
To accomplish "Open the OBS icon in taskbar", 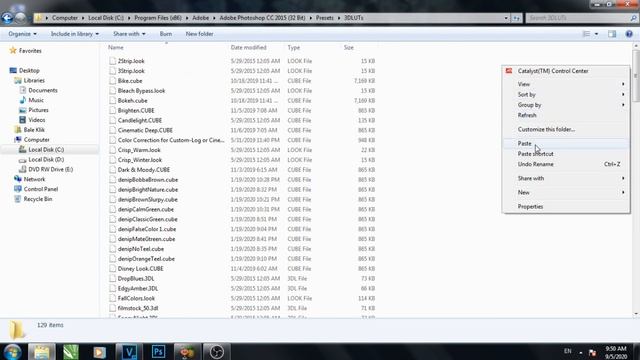I will [x=216, y=351].
